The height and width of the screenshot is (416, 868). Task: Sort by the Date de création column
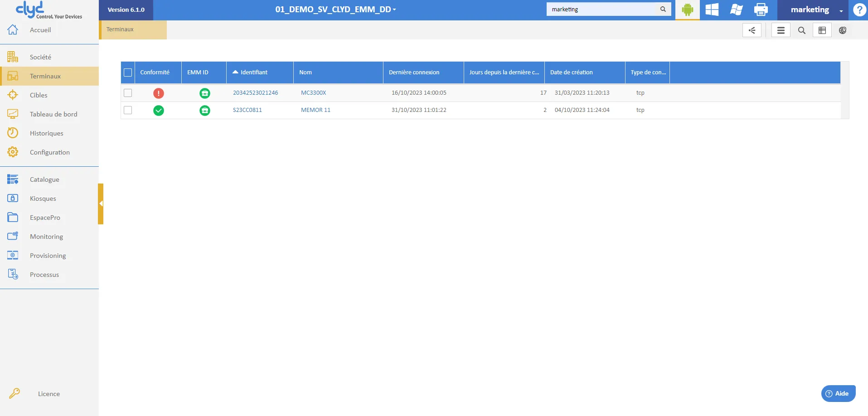(x=585, y=73)
